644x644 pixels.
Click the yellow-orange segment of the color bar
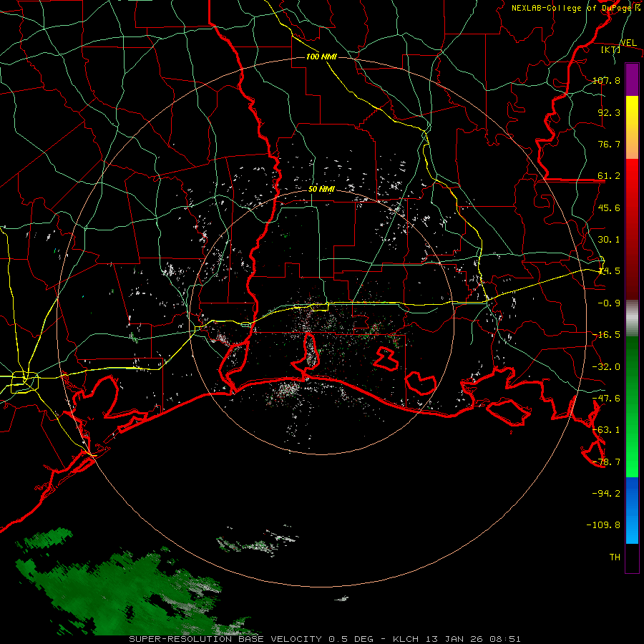632,127
